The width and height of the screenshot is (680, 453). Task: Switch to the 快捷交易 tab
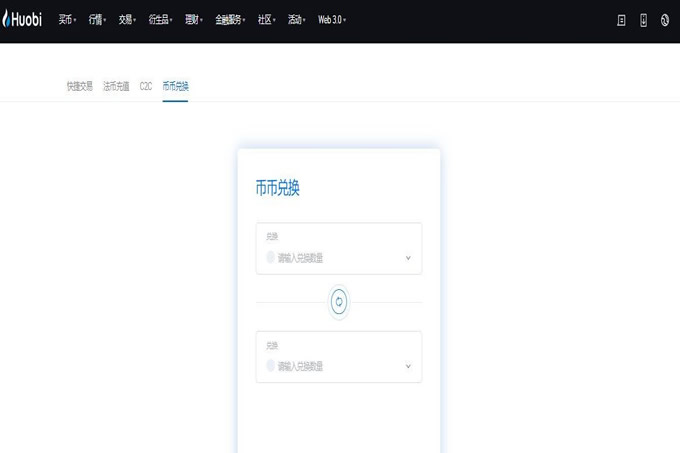(x=79, y=86)
